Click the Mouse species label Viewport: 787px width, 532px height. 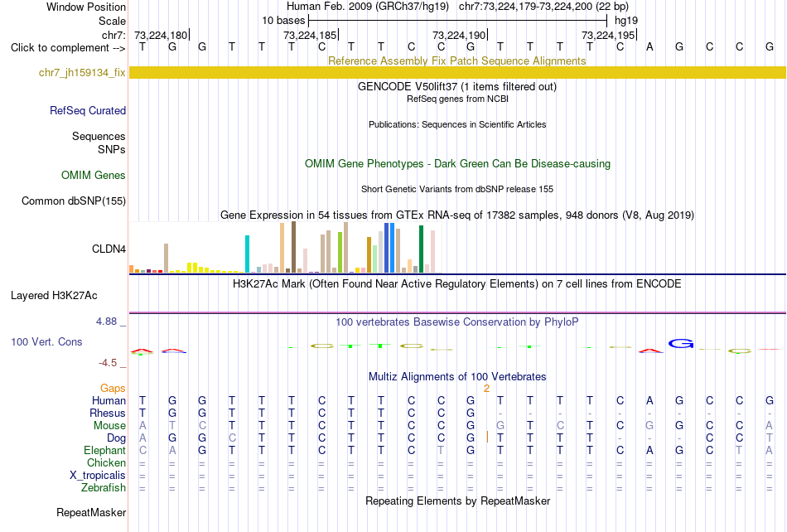109,426
